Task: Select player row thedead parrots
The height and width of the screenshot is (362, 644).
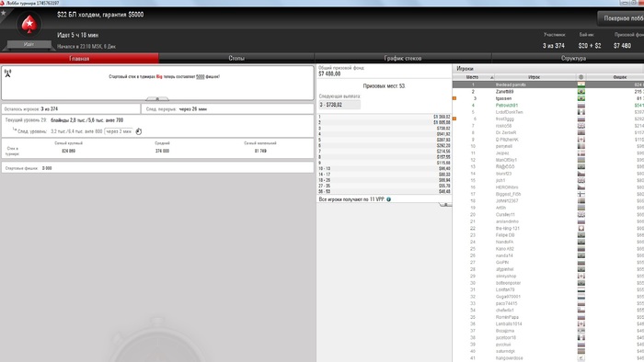Action: click(x=548, y=85)
